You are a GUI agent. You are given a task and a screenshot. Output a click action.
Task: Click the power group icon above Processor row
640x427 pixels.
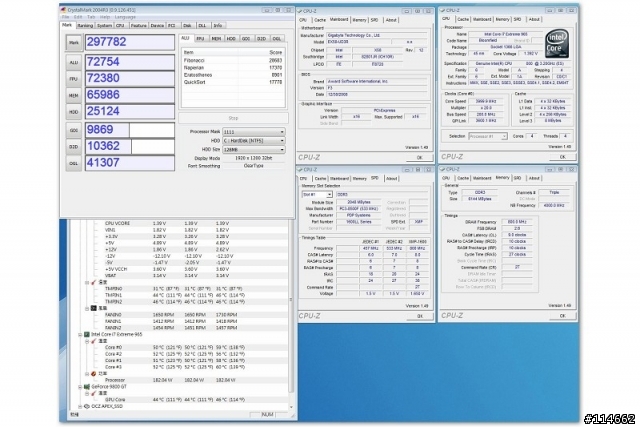(x=94, y=374)
